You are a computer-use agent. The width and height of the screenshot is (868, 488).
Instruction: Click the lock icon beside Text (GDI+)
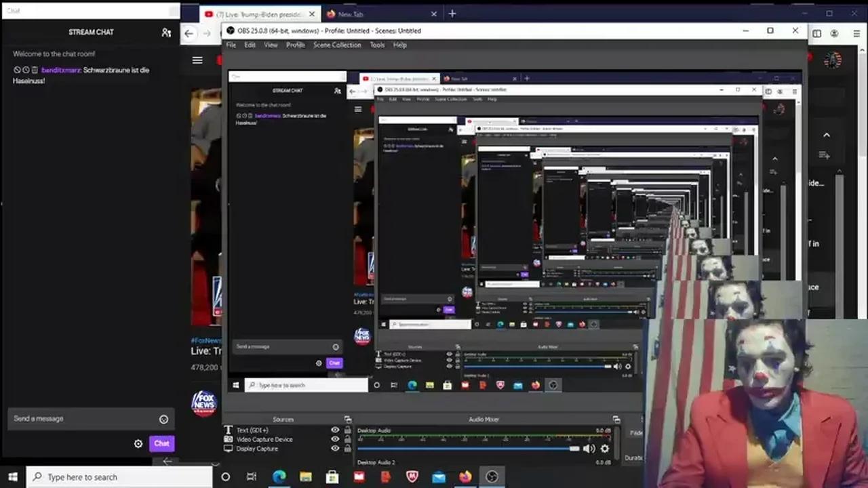[347, 430]
